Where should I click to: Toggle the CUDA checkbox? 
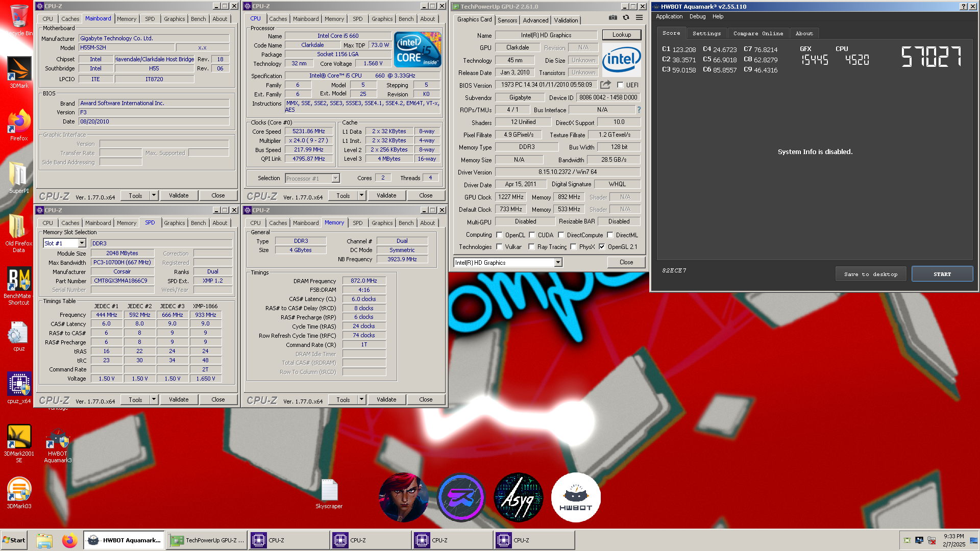pyautogui.click(x=532, y=235)
